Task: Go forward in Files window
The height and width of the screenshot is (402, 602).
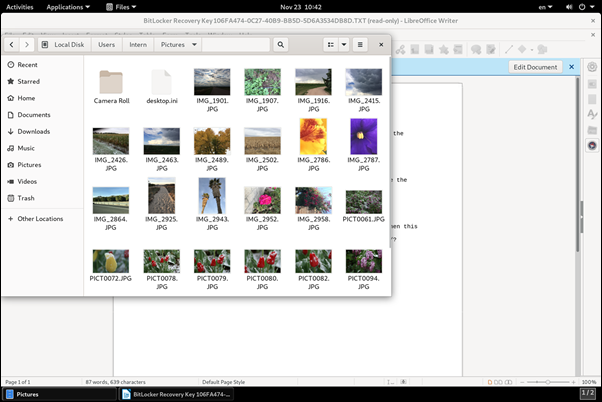Action: [27, 45]
